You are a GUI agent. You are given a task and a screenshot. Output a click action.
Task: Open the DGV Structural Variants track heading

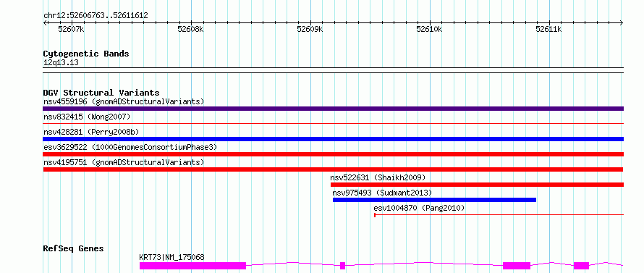[x=101, y=93]
